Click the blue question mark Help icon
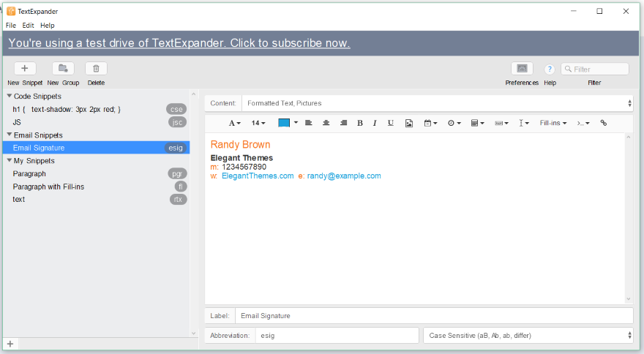The image size is (644, 354). coord(550,69)
